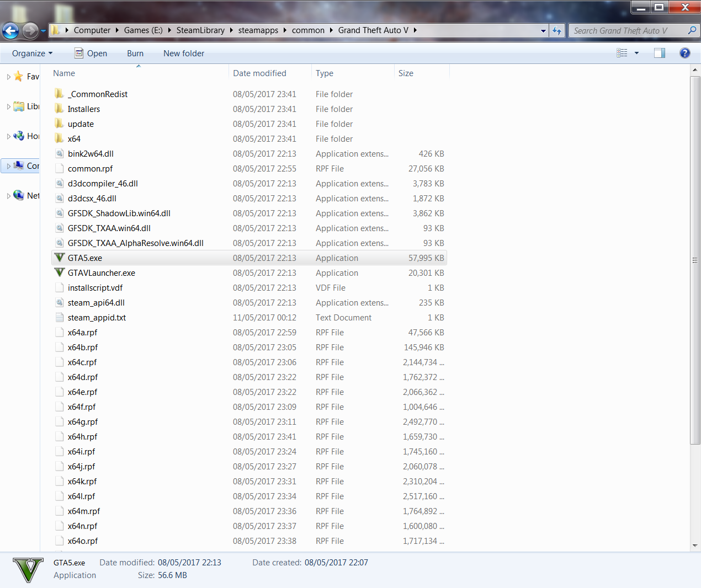Click the Homegroup icon in sidebar
Screen dimensions: 701x588
[x=19, y=136]
